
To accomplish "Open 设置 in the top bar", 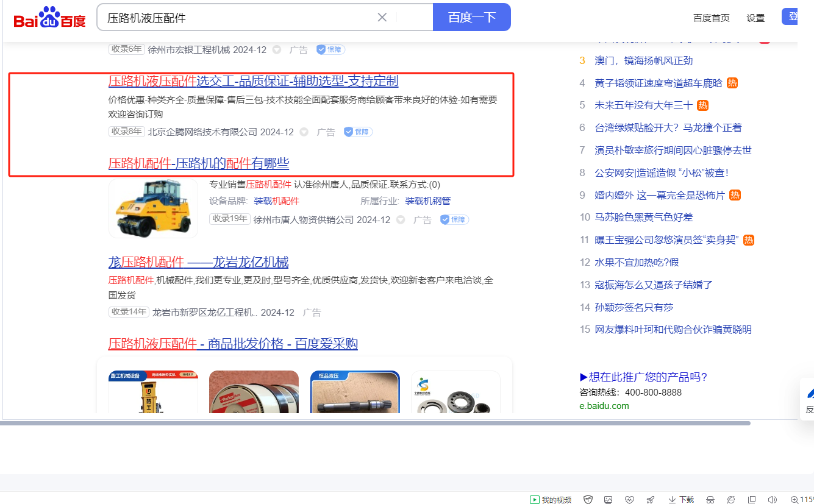I will coord(755,18).
